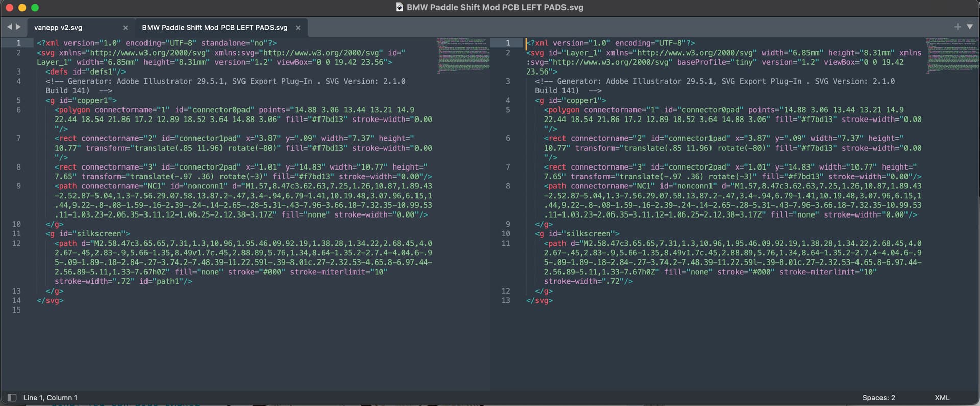Select line 14 in the vanepp pane gutter

[x=16, y=300]
